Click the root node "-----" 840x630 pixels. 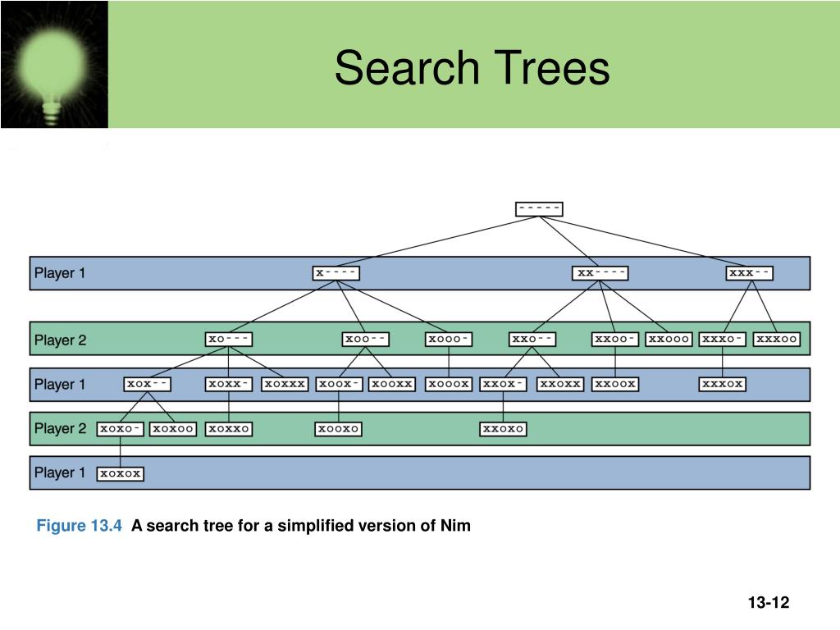(x=539, y=209)
